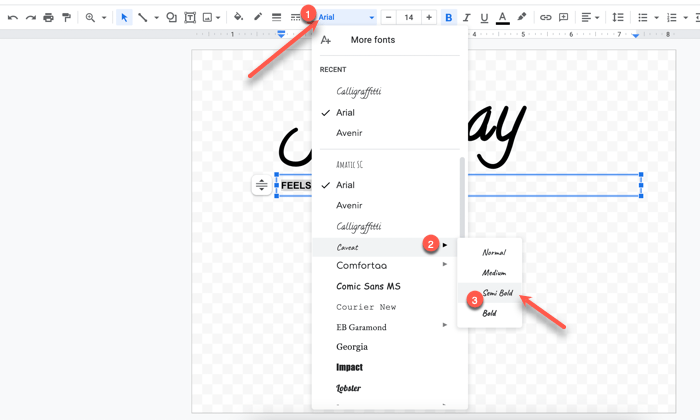Viewport: 700px width, 420px height.
Task: Click the Numbered list icon
Action: pyautogui.click(x=671, y=17)
